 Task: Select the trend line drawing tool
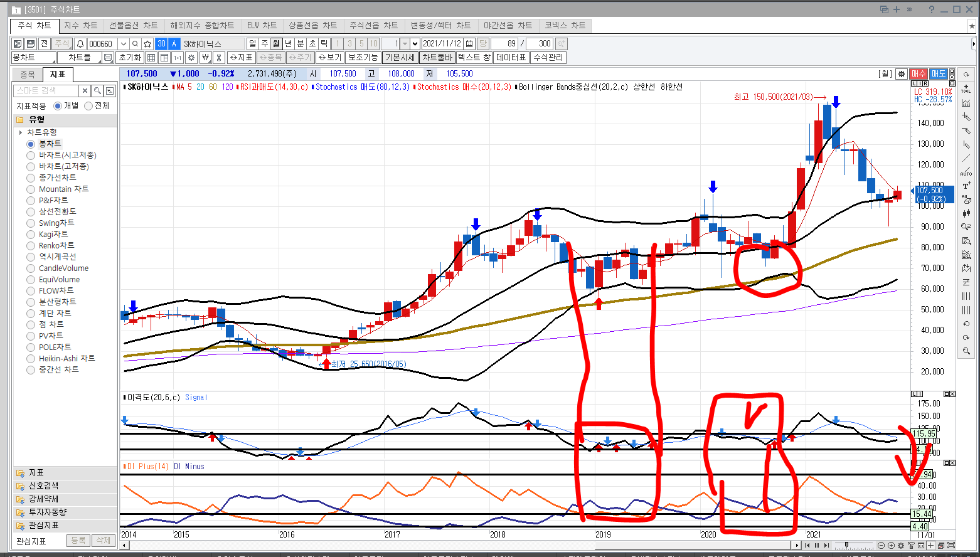[966, 158]
